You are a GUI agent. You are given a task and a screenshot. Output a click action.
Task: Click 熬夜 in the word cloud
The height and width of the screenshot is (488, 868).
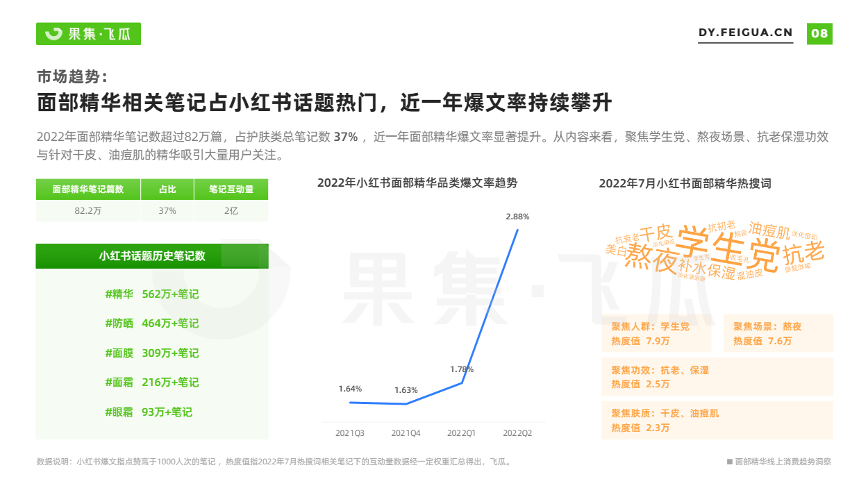[x=651, y=260]
